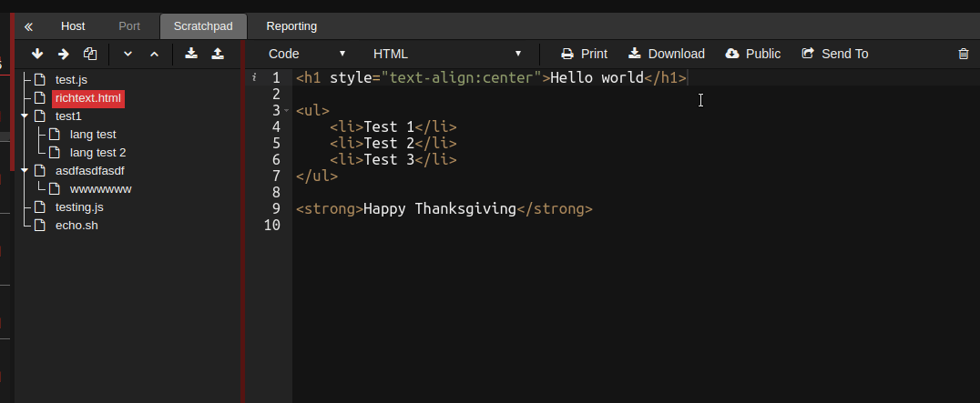Delete scratchpad with trash icon

pos(963,54)
